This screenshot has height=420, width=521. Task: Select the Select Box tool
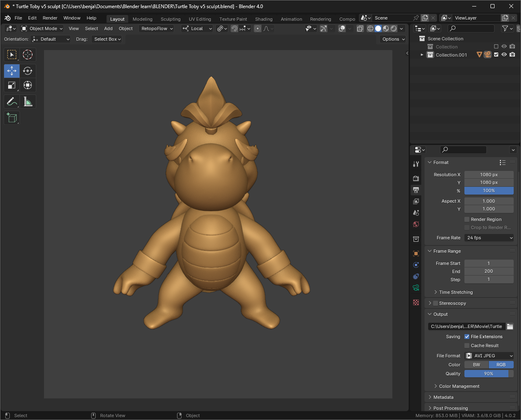[12, 55]
